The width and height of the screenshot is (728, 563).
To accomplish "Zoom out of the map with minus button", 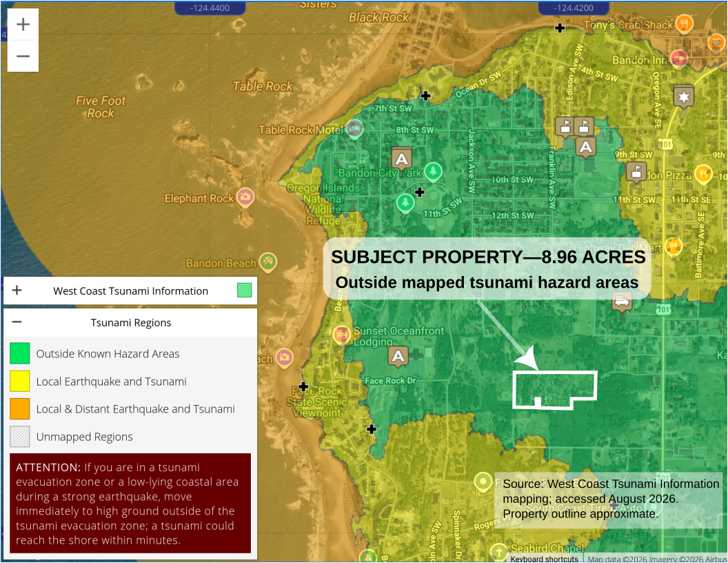I will 23,56.
